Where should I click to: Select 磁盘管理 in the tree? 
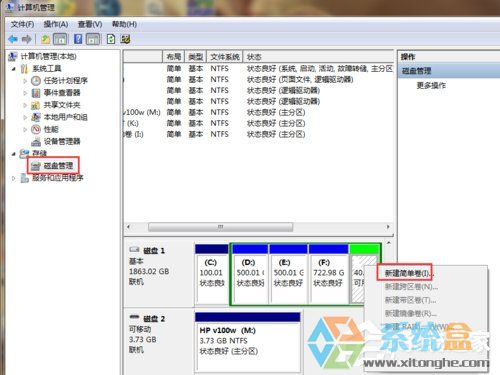[58, 166]
